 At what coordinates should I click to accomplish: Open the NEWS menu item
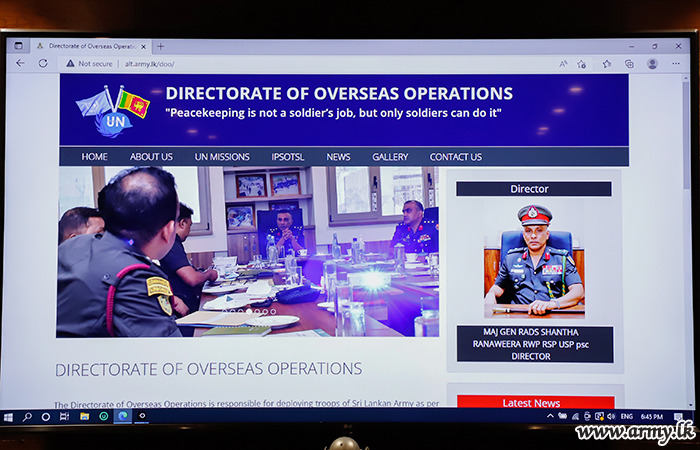338,157
